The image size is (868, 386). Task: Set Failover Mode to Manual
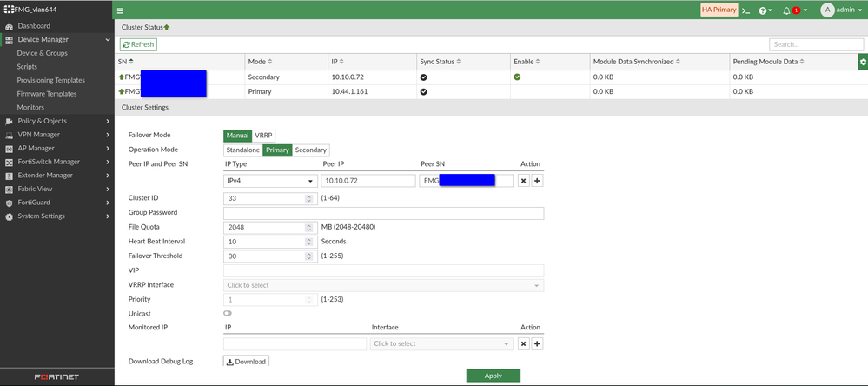pos(237,135)
